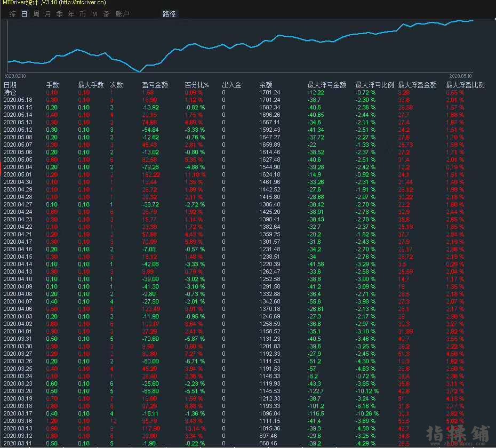This screenshot has width=496, height=448.
Task: Click balance value 1015.36
Action: [269, 428]
